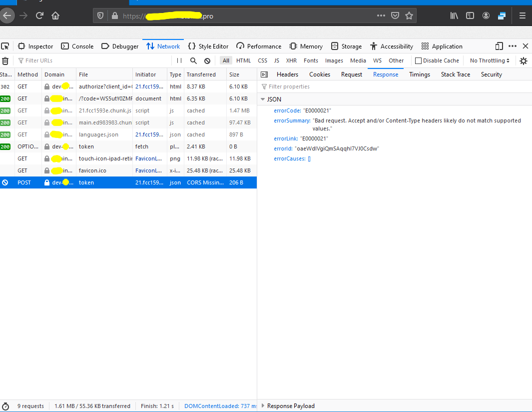
Task: Open the browser home page
Action: 55,15
